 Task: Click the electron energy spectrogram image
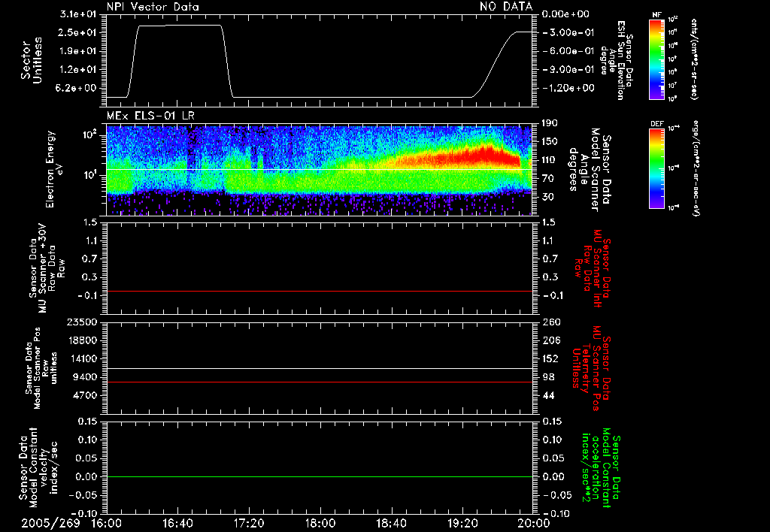click(319, 171)
